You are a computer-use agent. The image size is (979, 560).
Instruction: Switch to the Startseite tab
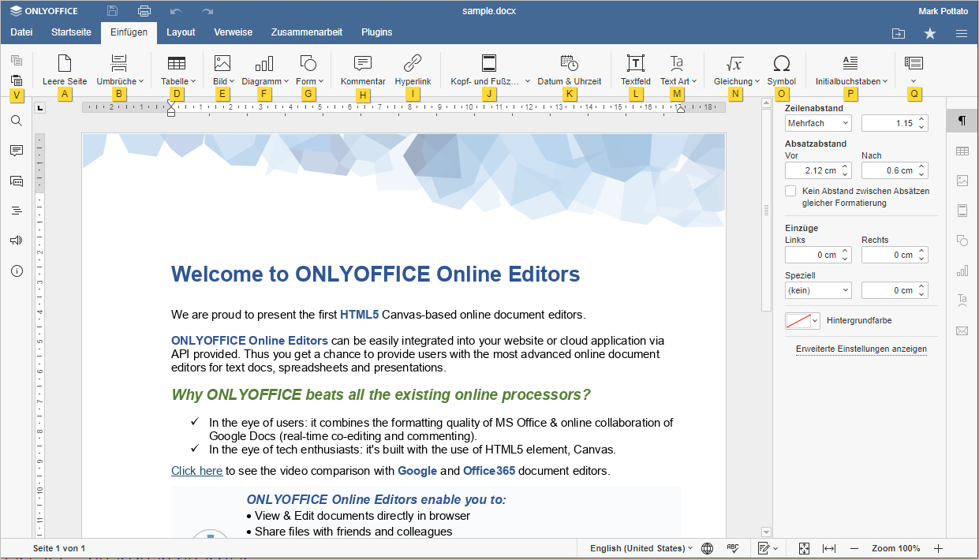click(x=71, y=32)
